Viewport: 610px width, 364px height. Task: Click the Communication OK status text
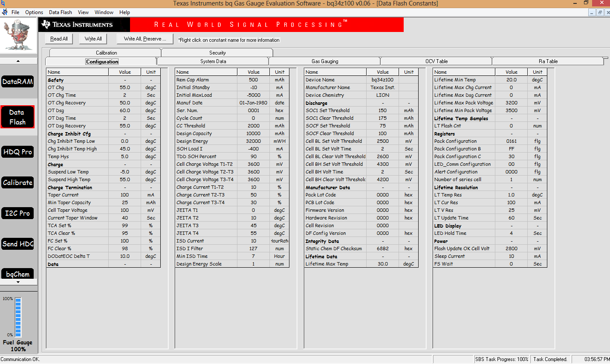(x=20, y=359)
